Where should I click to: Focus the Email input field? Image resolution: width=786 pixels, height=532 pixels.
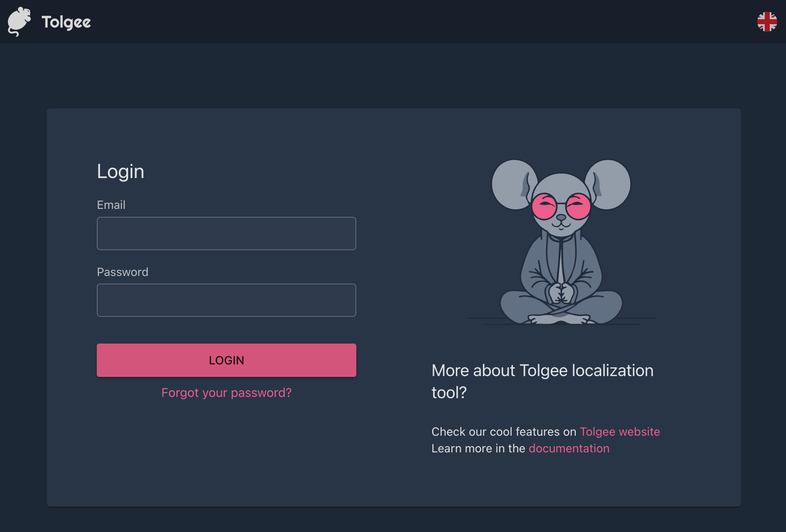click(227, 233)
